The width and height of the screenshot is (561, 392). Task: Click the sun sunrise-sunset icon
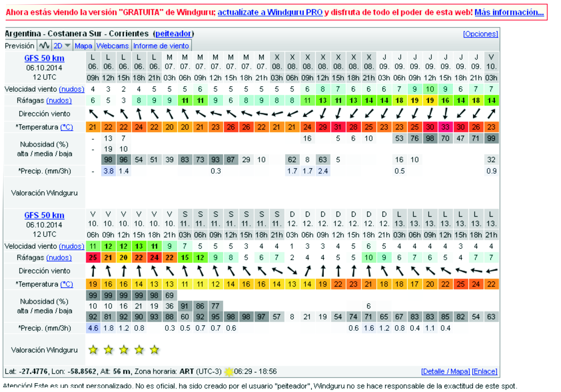click(x=229, y=372)
